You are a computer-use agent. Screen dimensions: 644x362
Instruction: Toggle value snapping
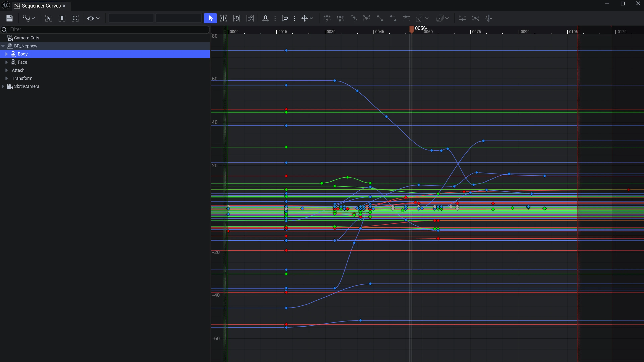tap(285, 18)
